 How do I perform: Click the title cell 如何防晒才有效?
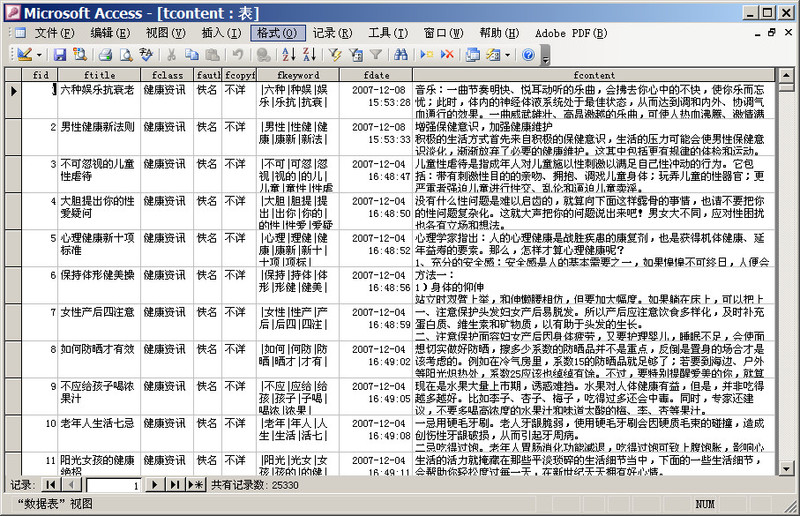99,359
